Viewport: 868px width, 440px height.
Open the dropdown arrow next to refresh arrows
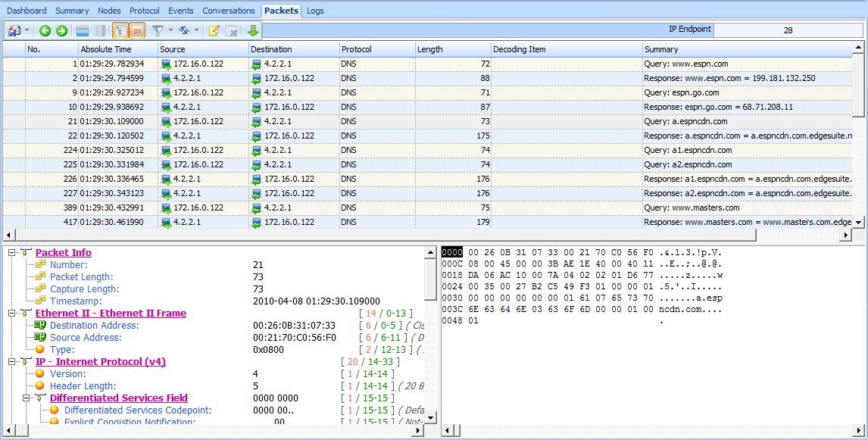point(196,31)
